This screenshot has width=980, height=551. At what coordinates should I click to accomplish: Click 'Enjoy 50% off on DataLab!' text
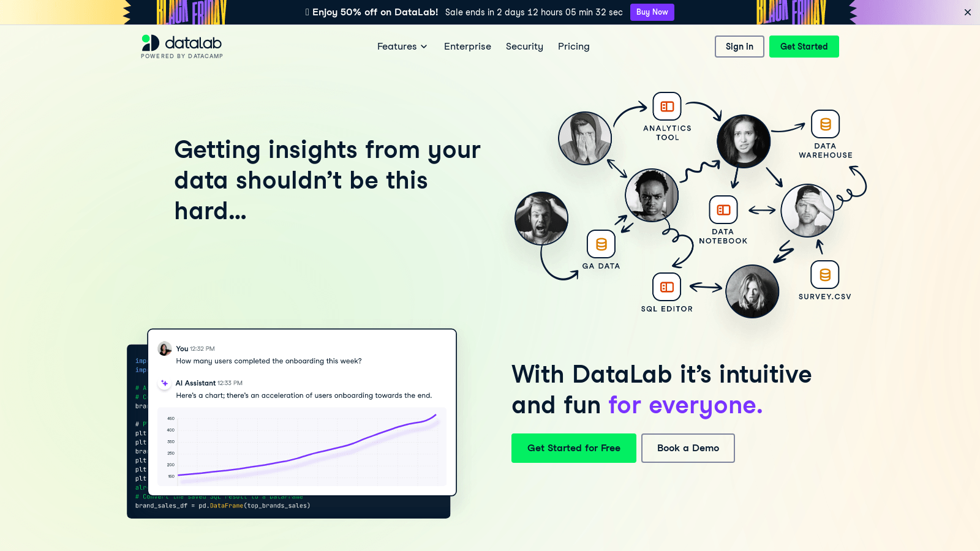pyautogui.click(x=375, y=12)
